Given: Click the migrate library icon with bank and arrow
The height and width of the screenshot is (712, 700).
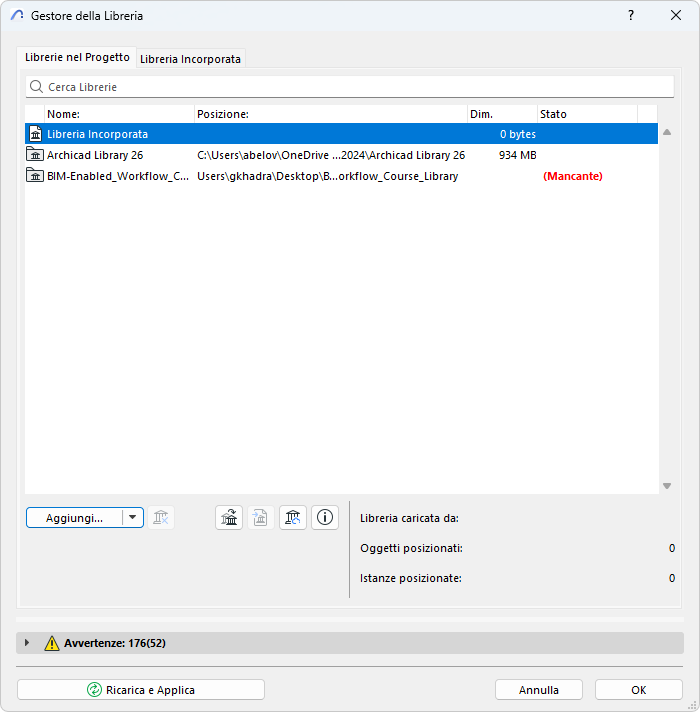Looking at the screenshot, I should [x=229, y=517].
